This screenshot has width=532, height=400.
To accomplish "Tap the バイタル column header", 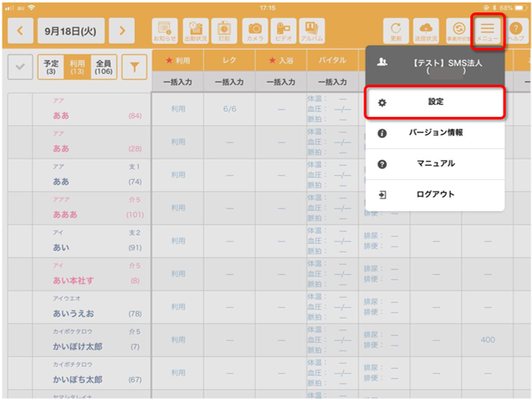I will coord(333,60).
